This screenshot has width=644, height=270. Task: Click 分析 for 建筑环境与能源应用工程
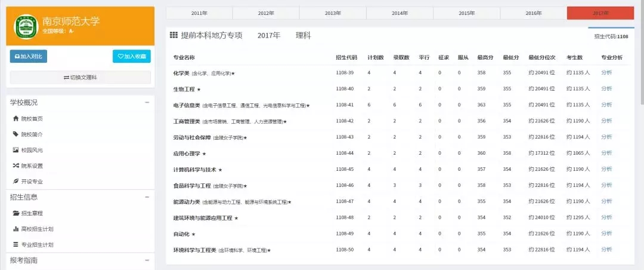click(606, 217)
